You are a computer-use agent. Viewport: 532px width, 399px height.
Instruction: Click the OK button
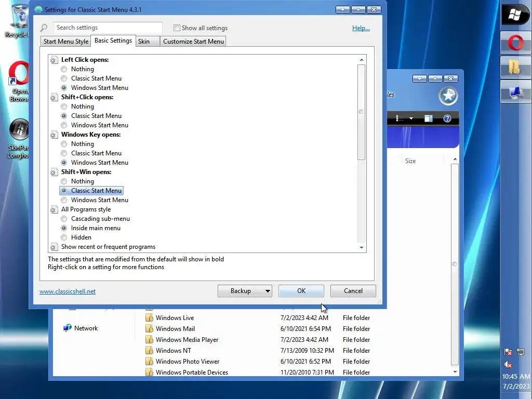(x=301, y=291)
